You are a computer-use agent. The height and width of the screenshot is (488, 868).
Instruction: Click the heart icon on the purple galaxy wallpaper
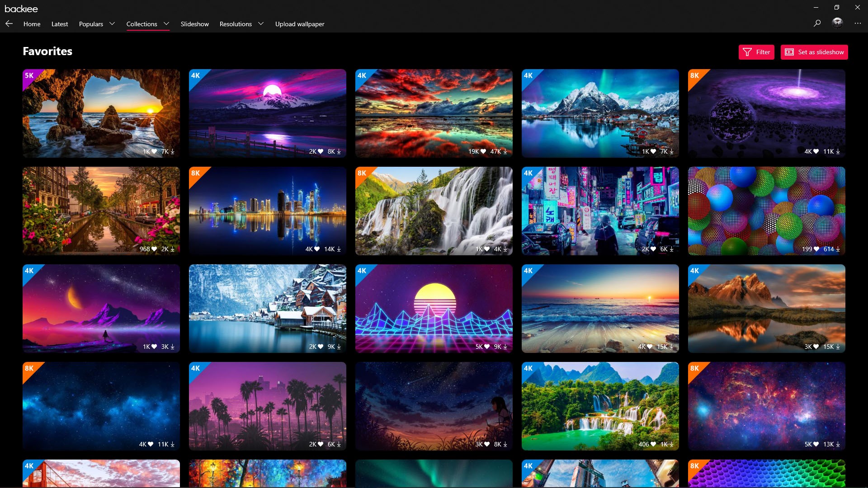tap(816, 152)
